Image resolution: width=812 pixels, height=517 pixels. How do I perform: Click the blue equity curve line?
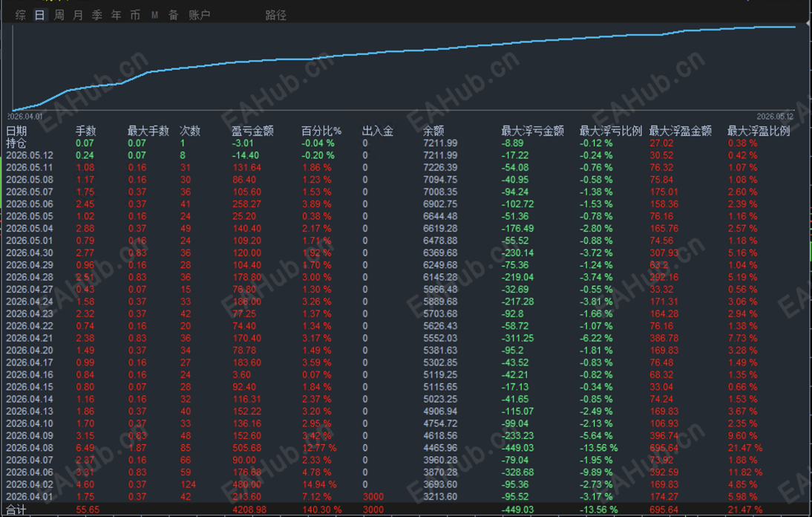click(x=404, y=51)
